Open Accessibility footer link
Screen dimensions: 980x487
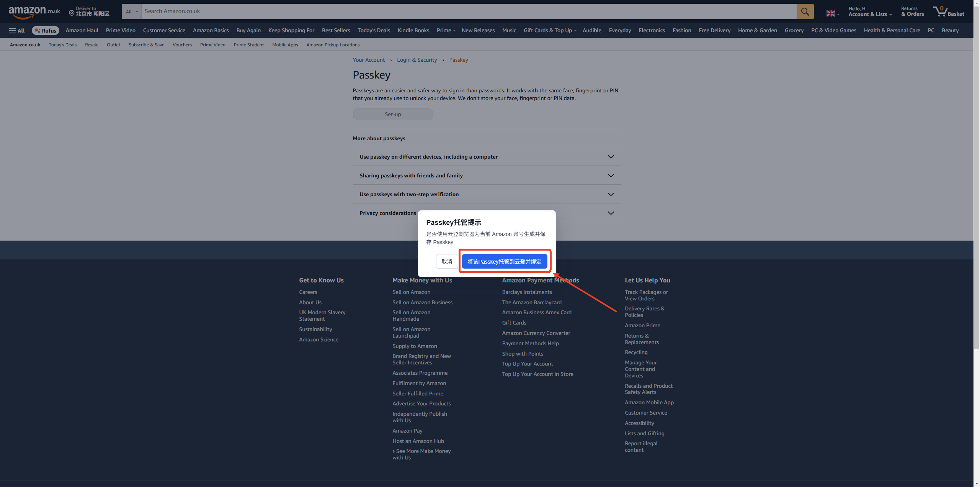pyautogui.click(x=639, y=423)
